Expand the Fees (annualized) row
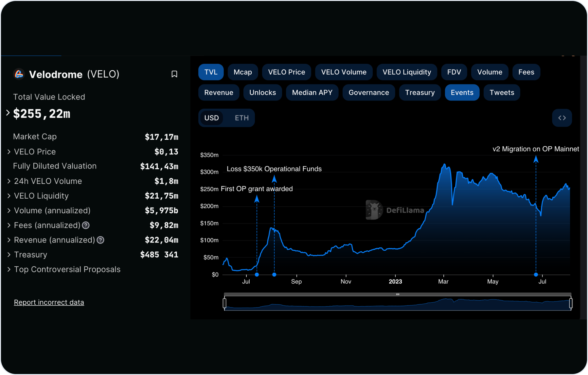 (x=9, y=225)
